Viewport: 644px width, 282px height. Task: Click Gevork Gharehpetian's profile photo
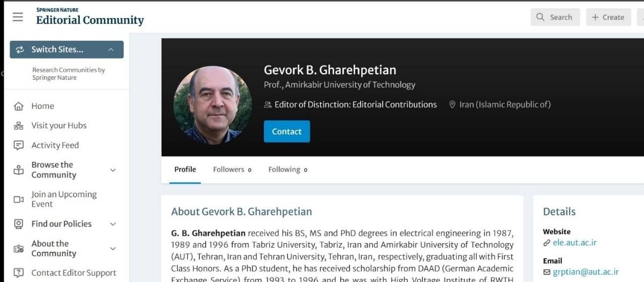pos(212,105)
